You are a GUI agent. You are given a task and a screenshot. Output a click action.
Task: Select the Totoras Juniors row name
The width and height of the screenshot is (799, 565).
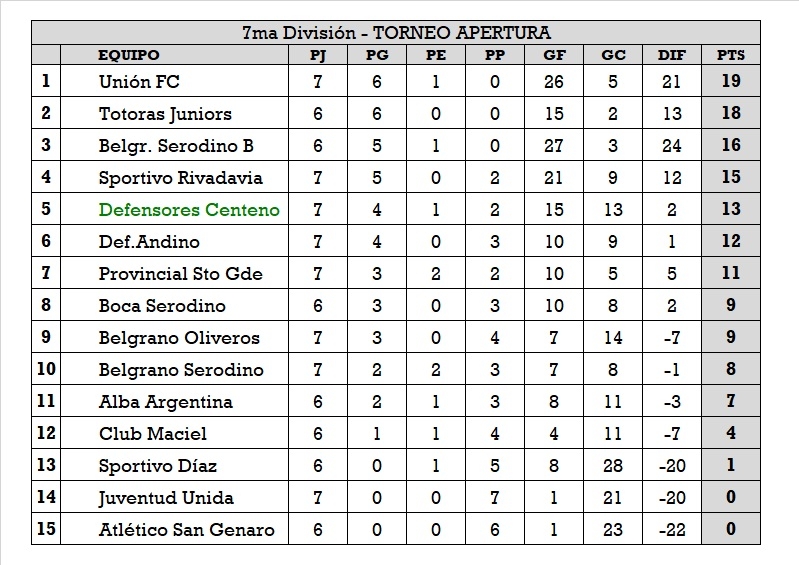[x=165, y=114]
